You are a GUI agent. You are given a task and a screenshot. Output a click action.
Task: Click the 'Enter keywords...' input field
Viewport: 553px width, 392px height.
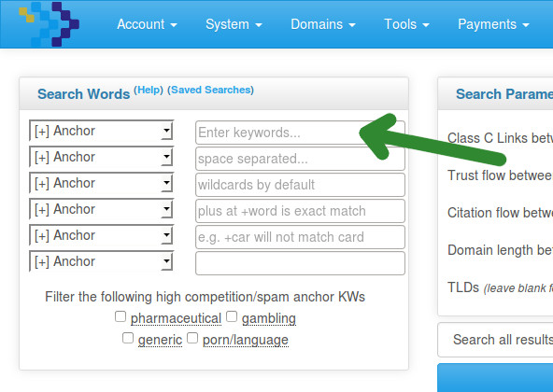[300, 133]
